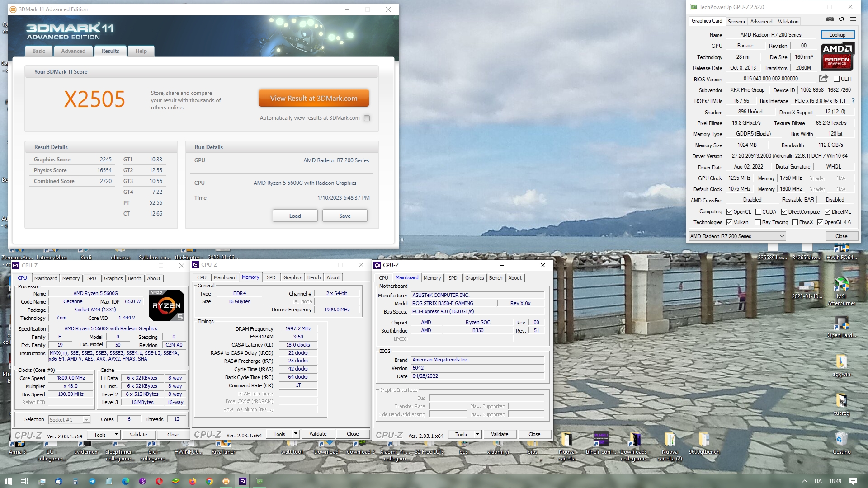Open the tuareg desktop icon
This screenshot has height=488, width=868.
click(x=841, y=405)
